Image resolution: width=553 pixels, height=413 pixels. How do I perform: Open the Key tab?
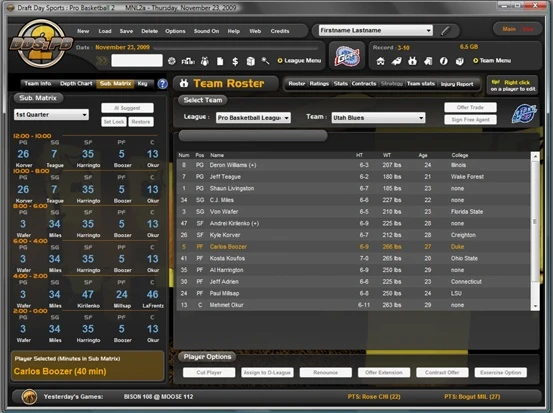pyautogui.click(x=142, y=84)
